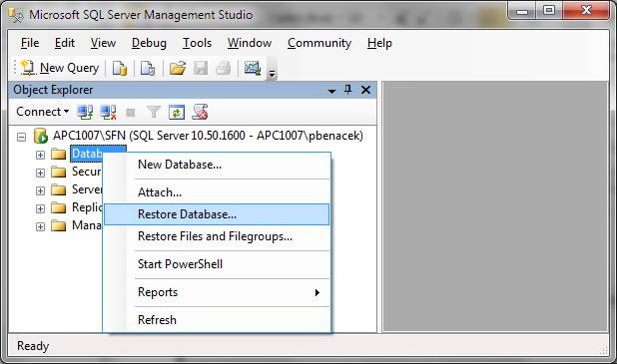Click the Stop square icon in Object Explorer
Image resolution: width=617 pixels, height=364 pixels.
(130, 113)
